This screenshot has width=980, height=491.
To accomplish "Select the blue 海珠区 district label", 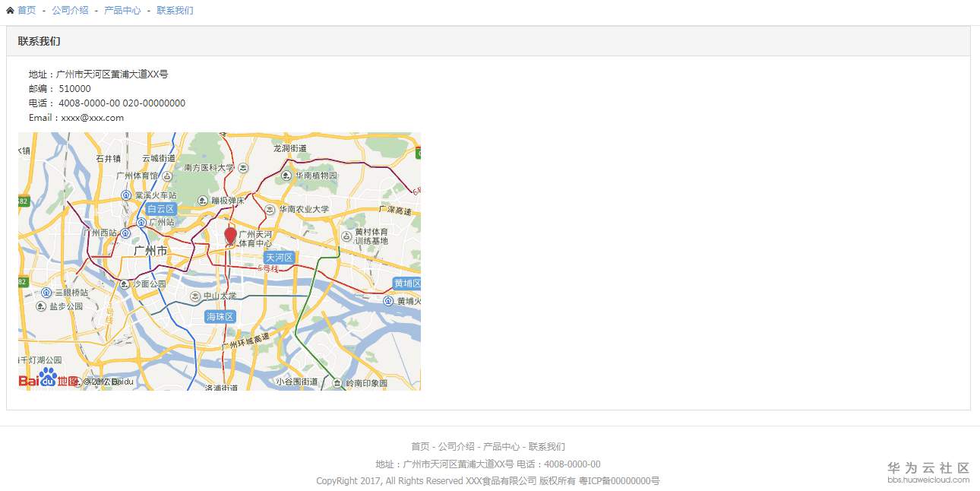I will [x=220, y=316].
